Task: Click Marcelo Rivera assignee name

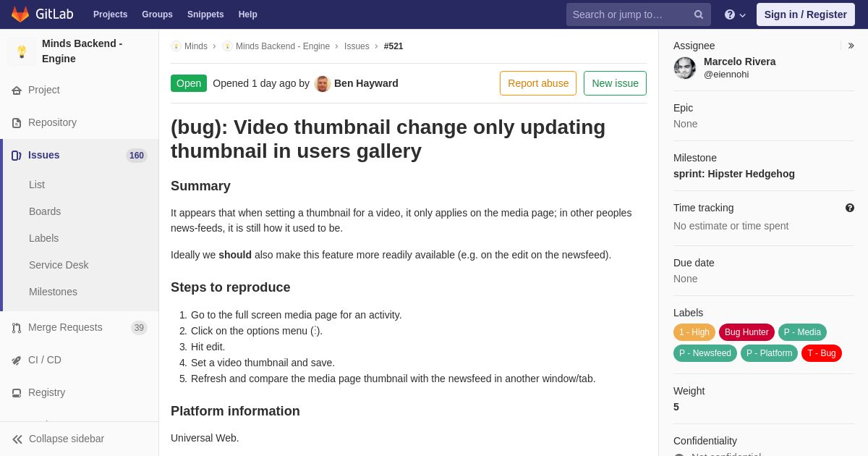Action: point(739,62)
